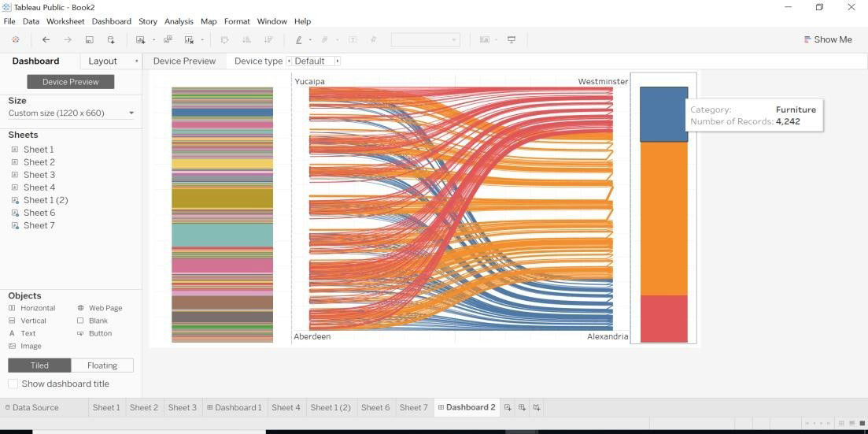Open the File menu
The width and height of the screenshot is (868, 434).
click(9, 21)
